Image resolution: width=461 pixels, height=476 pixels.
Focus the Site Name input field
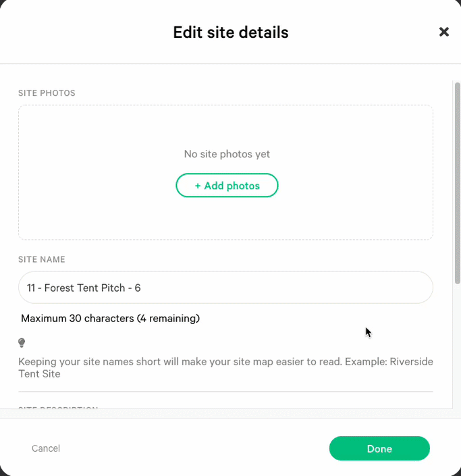point(225,288)
